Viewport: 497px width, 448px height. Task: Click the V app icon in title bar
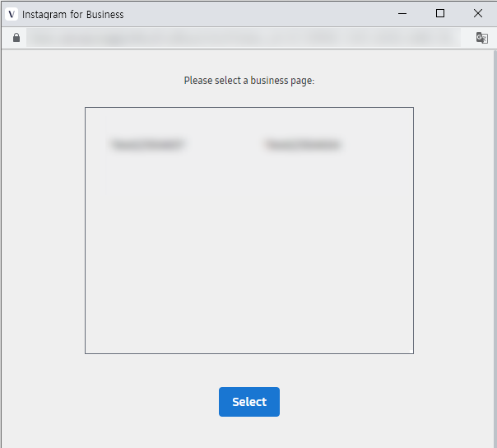tap(12, 14)
